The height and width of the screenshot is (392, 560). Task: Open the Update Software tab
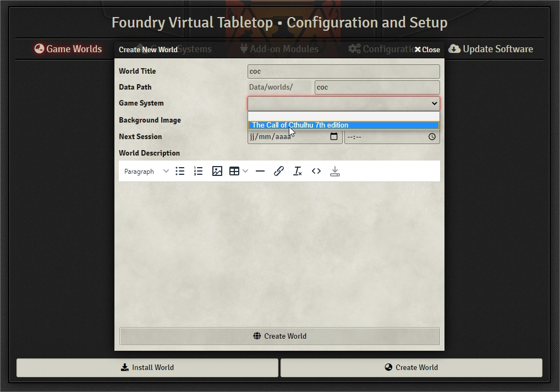pos(491,49)
